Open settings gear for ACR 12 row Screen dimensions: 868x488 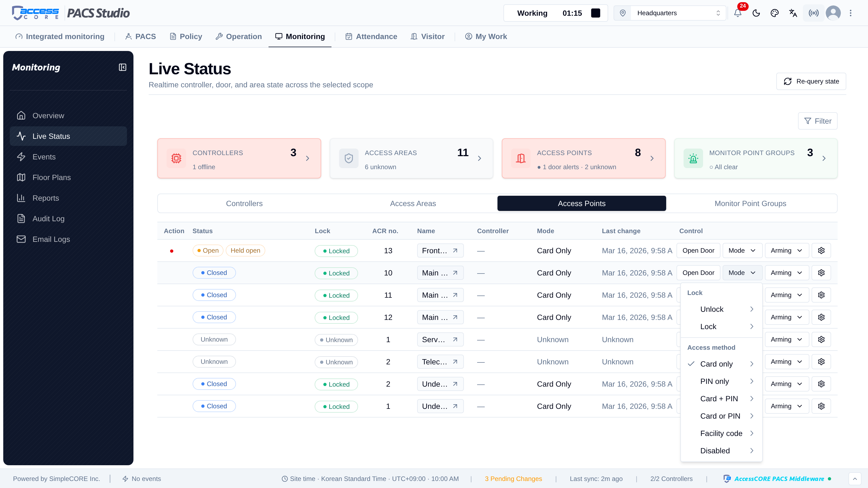pyautogui.click(x=821, y=317)
